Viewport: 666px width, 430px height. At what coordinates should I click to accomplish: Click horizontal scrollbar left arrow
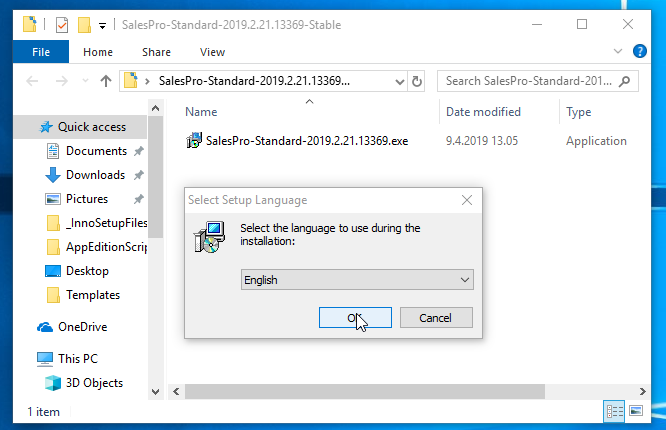[x=176, y=391]
